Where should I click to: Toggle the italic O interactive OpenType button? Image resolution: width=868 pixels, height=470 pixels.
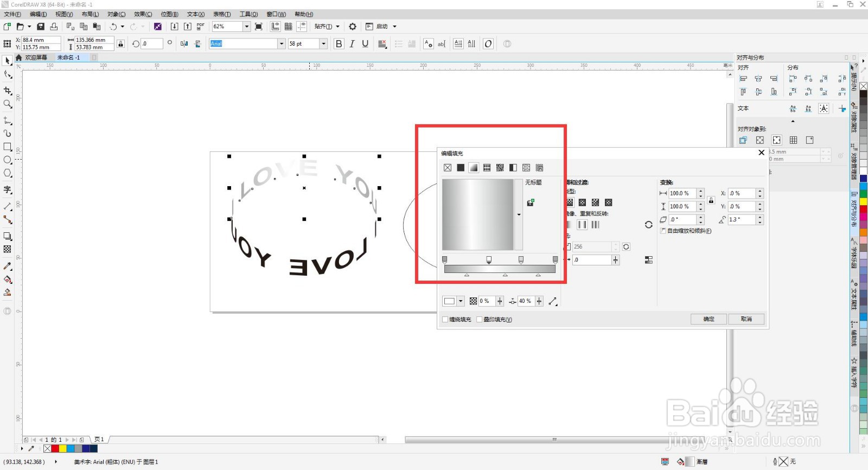488,44
